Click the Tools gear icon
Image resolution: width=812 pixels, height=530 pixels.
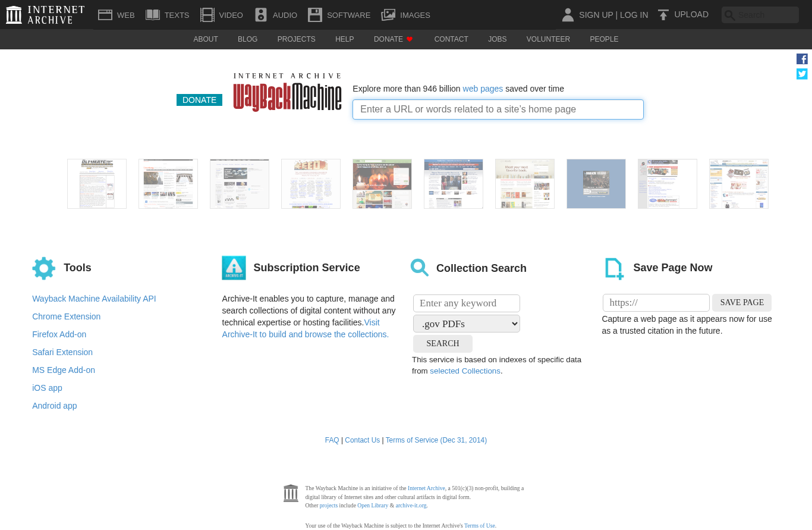coord(44,268)
